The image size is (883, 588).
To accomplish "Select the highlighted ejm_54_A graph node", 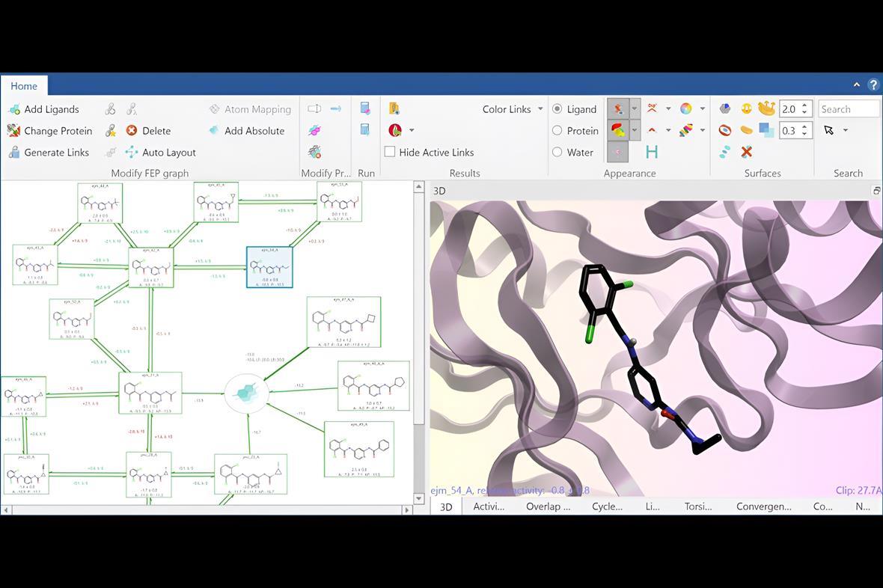I will [269, 267].
